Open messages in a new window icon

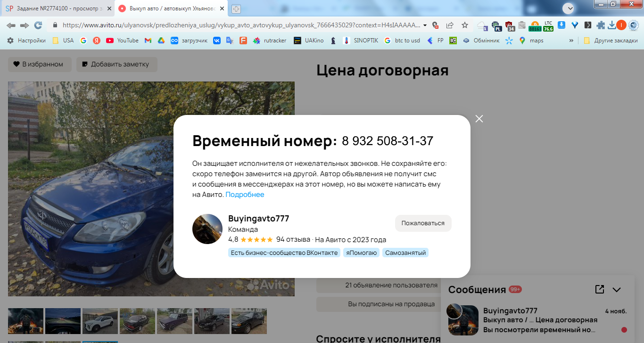600,289
